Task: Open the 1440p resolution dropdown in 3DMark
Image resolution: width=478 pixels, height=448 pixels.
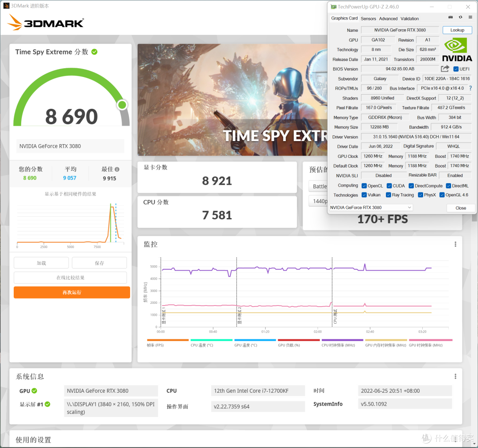Action: click(319, 201)
